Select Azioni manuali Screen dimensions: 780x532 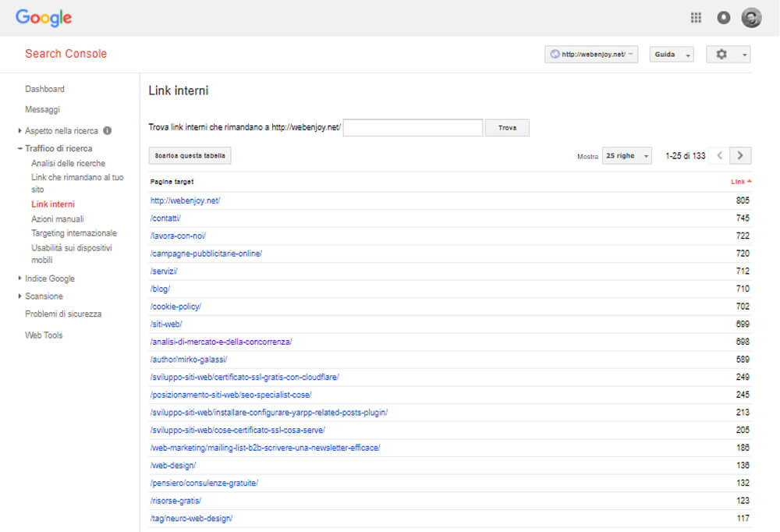(x=57, y=219)
